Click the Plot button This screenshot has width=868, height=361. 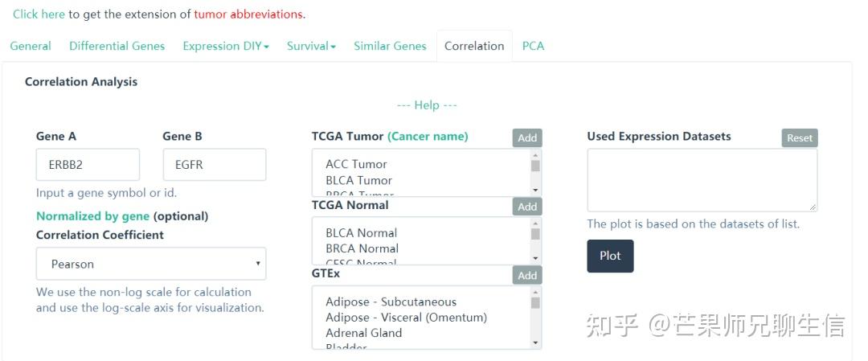[610, 256]
